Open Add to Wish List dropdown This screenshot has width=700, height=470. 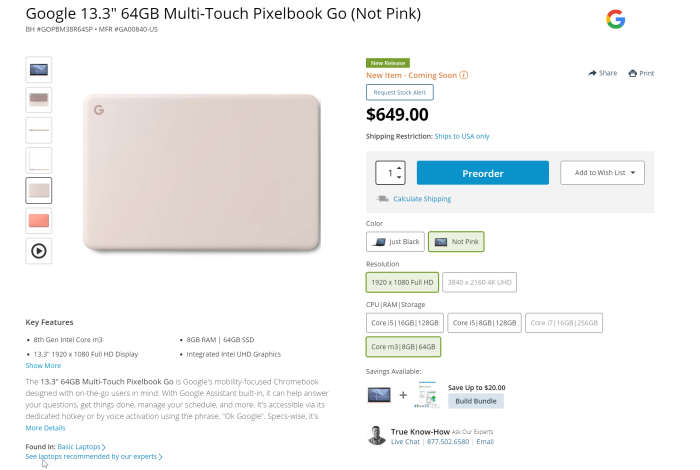pos(602,172)
